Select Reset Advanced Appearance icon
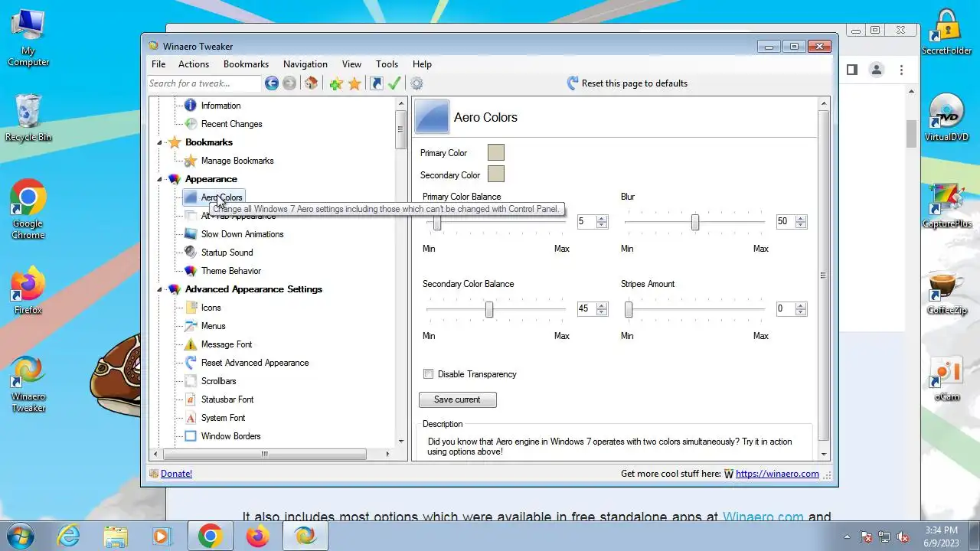This screenshot has width=980, height=551. [x=191, y=363]
